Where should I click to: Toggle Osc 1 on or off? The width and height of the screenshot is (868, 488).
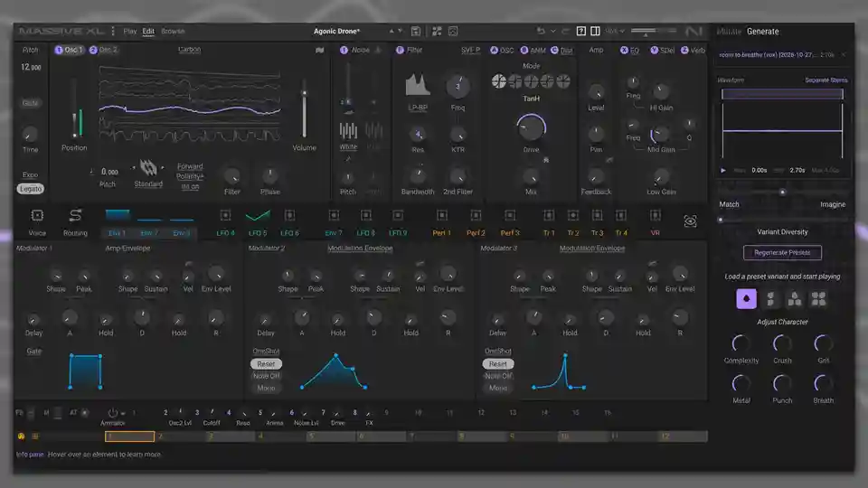coord(59,50)
